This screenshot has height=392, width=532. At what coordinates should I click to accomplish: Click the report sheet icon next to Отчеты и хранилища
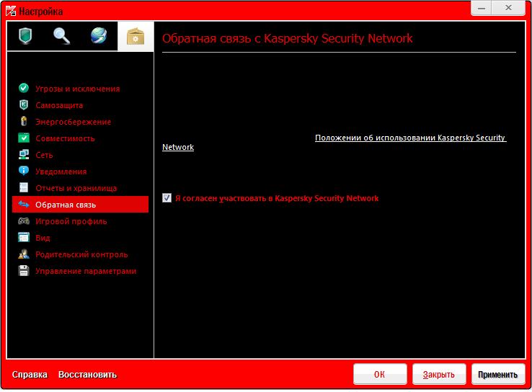(x=24, y=187)
